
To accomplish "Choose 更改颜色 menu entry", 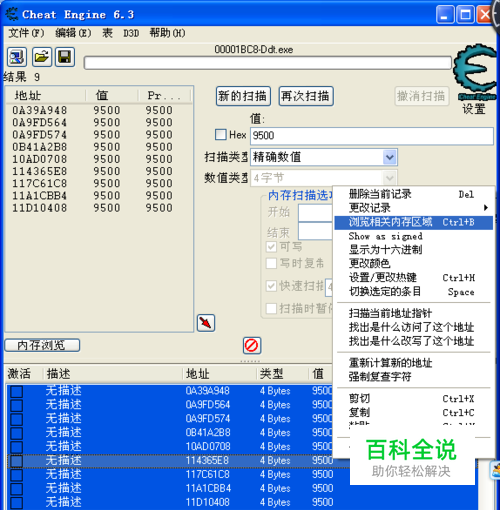I will click(413, 264).
